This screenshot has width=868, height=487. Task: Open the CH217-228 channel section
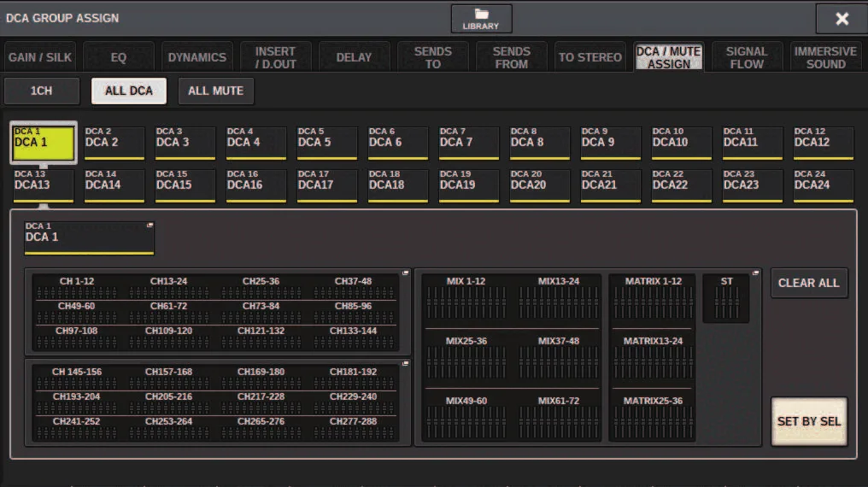261,402
